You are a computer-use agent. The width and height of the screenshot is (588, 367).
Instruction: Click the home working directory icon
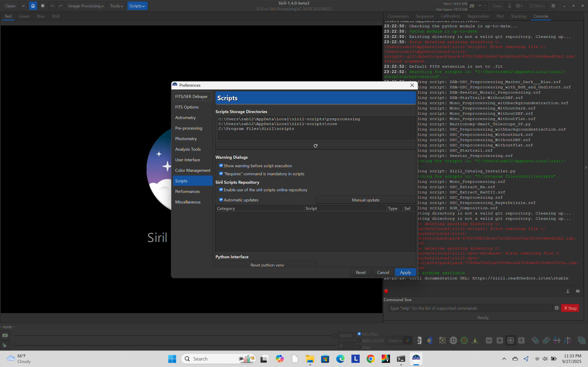click(x=33, y=6)
